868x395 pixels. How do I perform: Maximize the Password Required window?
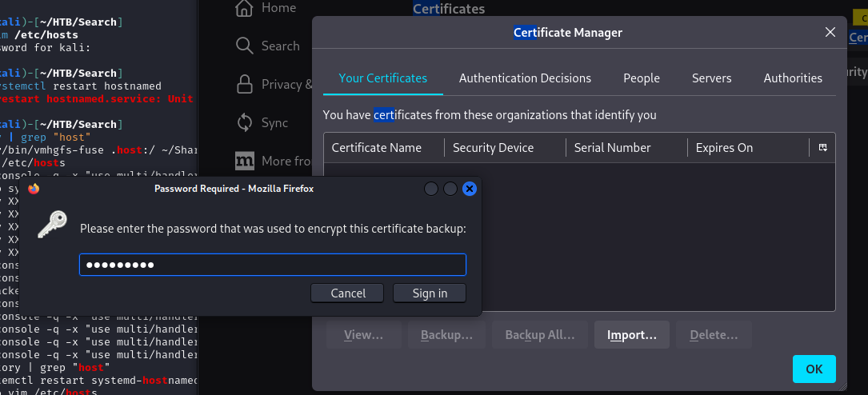pos(450,190)
